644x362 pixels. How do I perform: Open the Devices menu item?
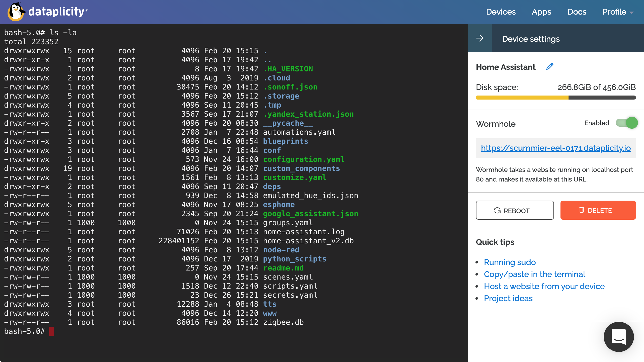point(501,12)
